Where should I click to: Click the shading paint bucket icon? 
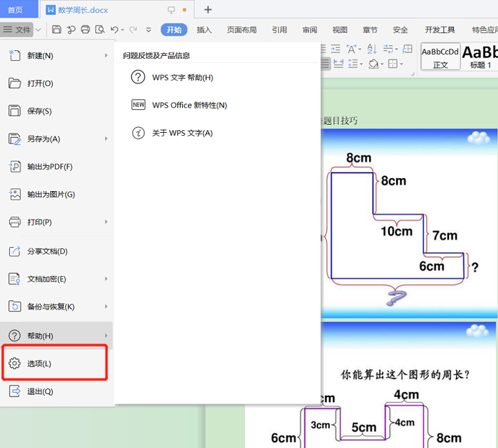373,64
